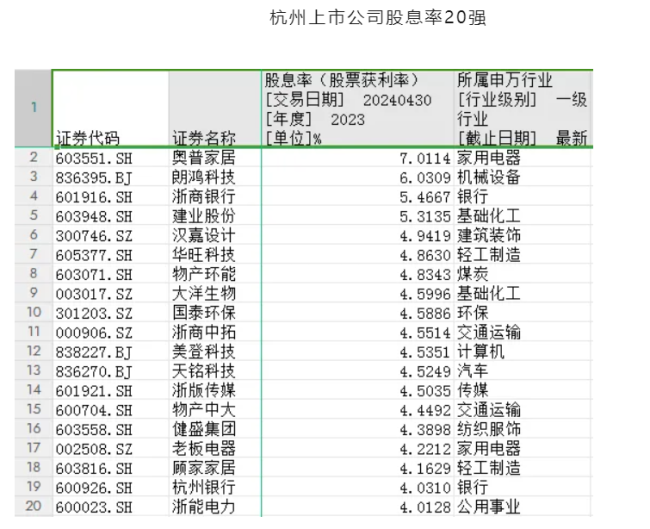
Task: Select cell with code 838227.BJ
Action: click(x=111, y=352)
